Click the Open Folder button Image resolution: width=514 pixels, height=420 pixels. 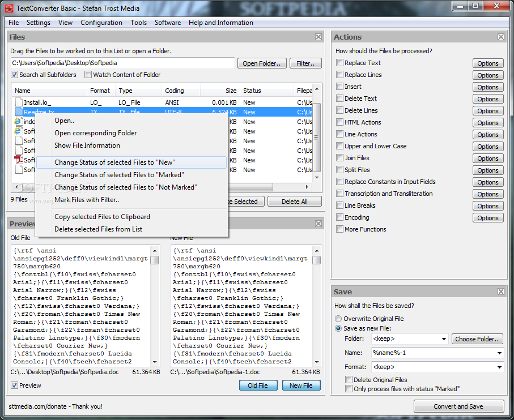(262, 63)
